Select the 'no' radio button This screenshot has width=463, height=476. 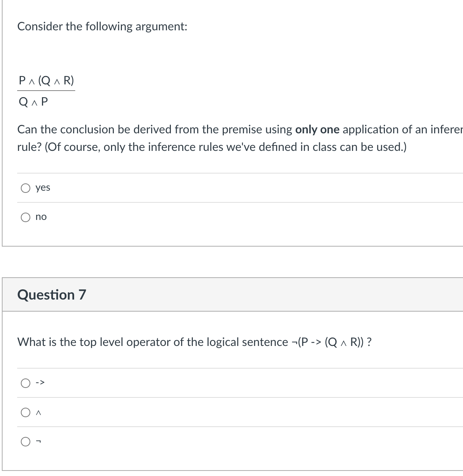pos(26,217)
